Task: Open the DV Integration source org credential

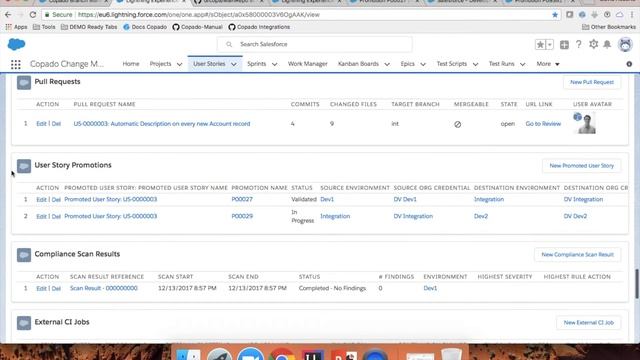Action: click(413, 216)
